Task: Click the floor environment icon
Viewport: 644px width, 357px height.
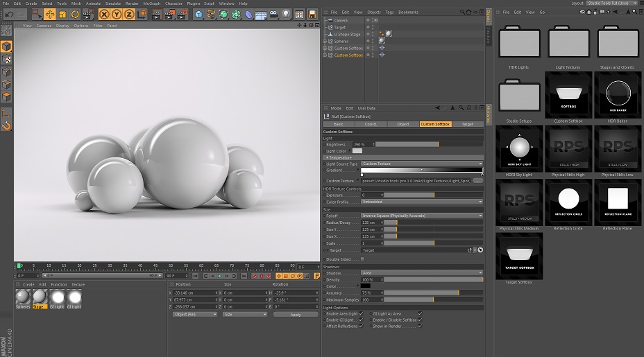Action: click(261, 15)
